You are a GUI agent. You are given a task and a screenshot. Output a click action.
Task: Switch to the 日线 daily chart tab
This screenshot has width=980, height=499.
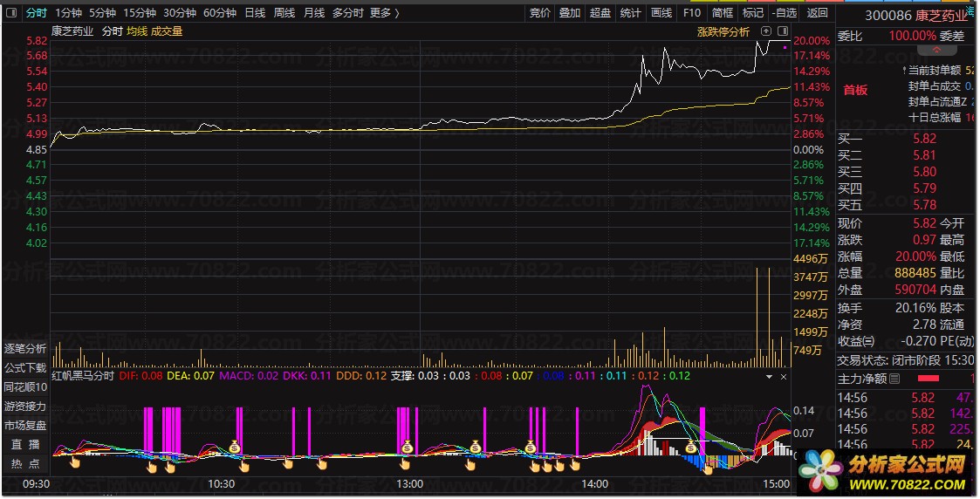coord(255,13)
